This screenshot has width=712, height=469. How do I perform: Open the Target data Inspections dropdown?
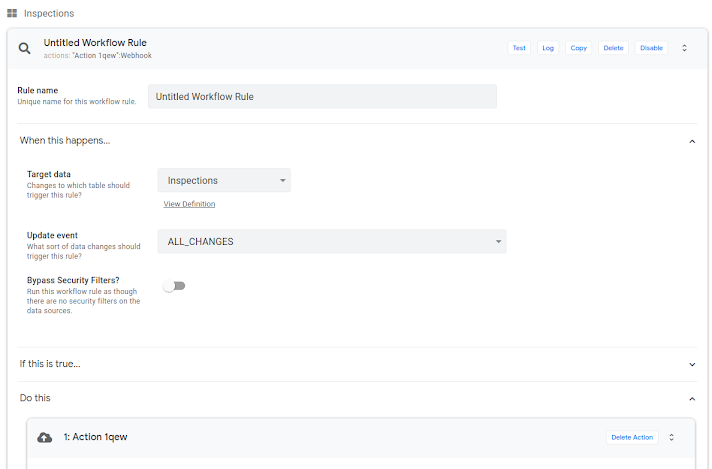(x=224, y=181)
